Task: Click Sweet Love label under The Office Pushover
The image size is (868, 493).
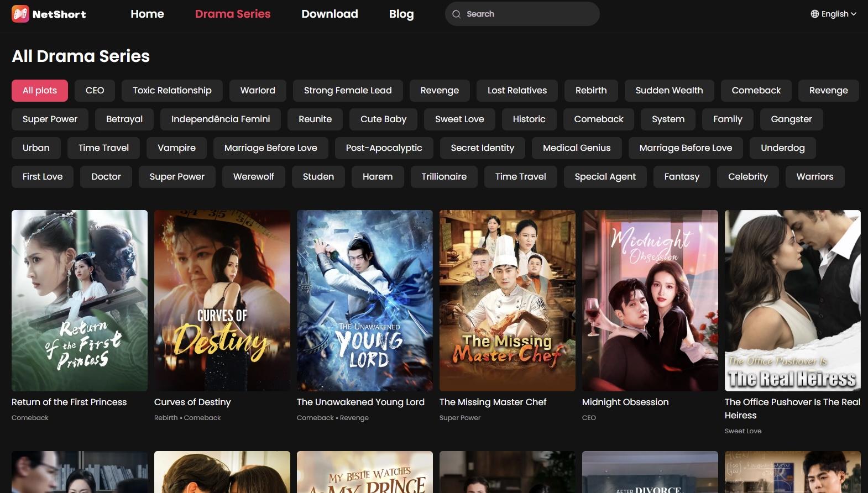Action: tap(743, 431)
